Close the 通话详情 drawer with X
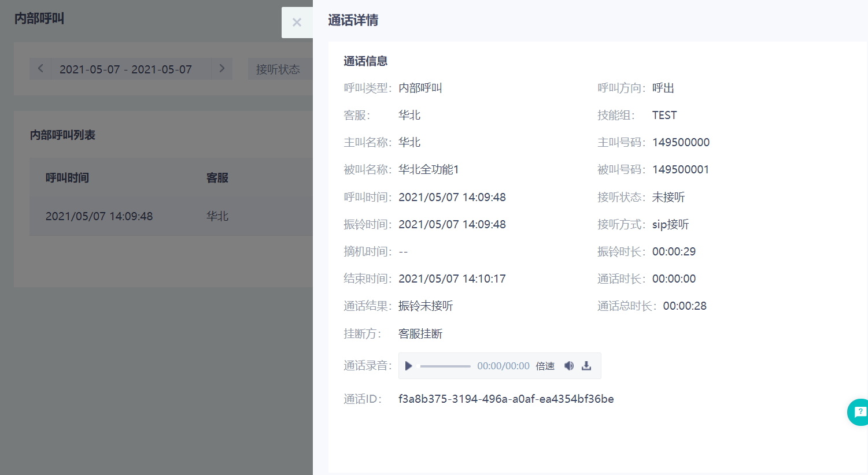 click(x=297, y=23)
